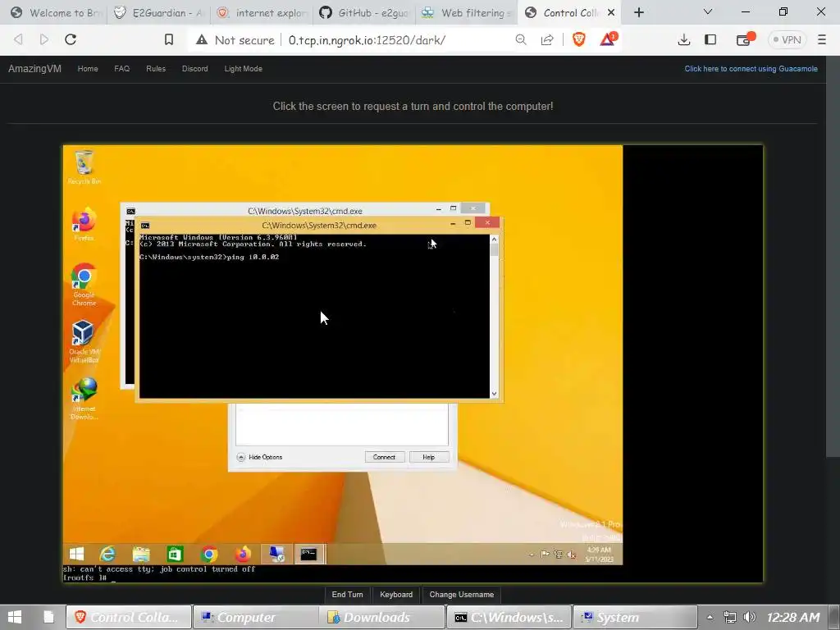This screenshot has width=840, height=630.
Task: Select cmd window on VM taskbar
Action: pos(309,554)
